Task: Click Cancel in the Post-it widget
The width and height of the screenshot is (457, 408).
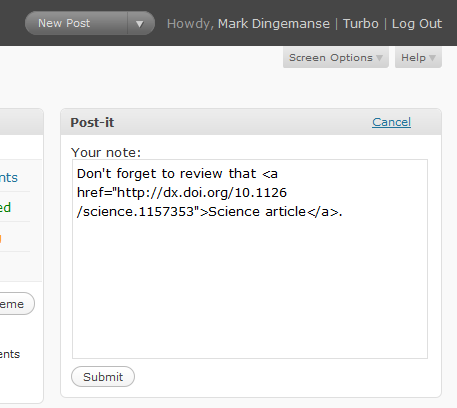Action: click(391, 122)
